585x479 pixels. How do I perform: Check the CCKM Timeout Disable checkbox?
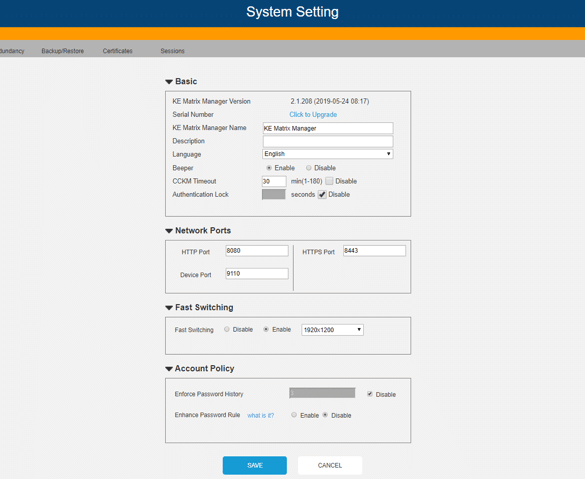(x=329, y=181)
